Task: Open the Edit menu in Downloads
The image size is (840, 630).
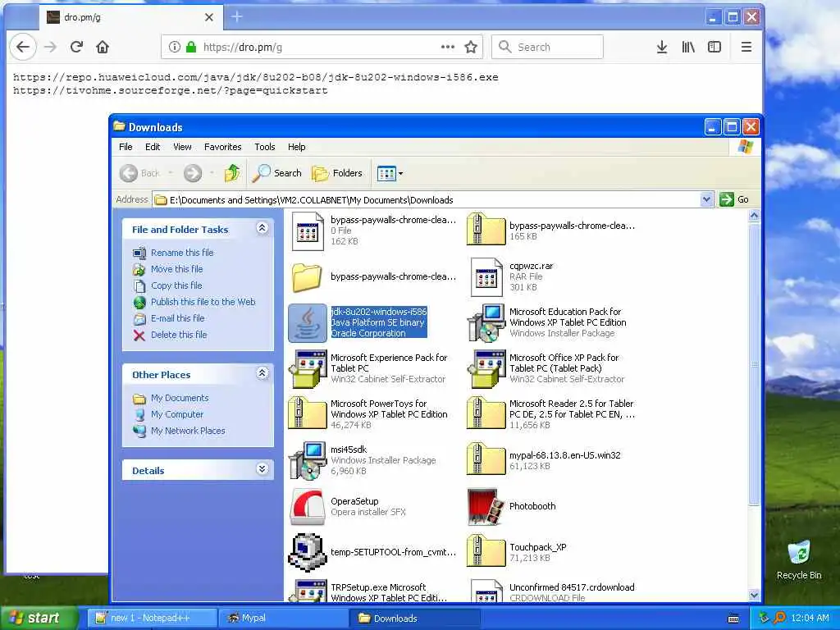Action: [x=153, y=147]
